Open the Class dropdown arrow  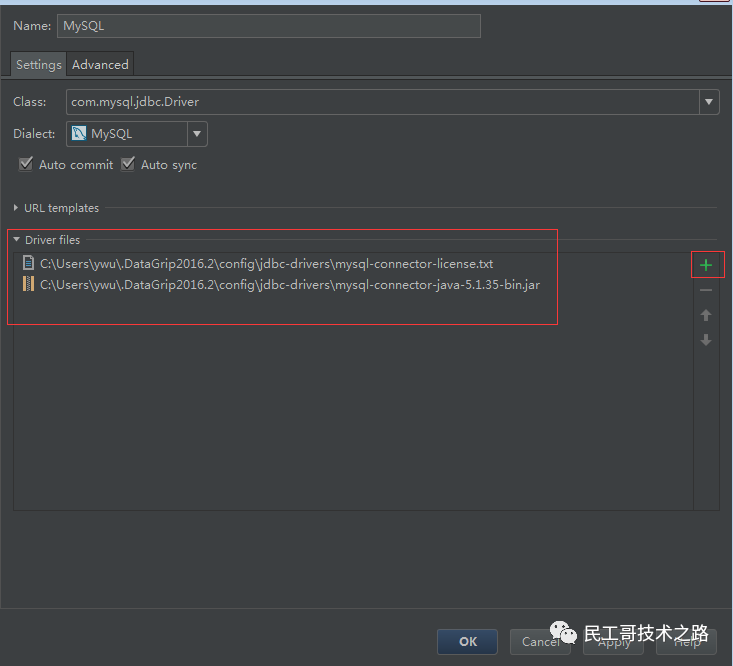click(709, 101)
